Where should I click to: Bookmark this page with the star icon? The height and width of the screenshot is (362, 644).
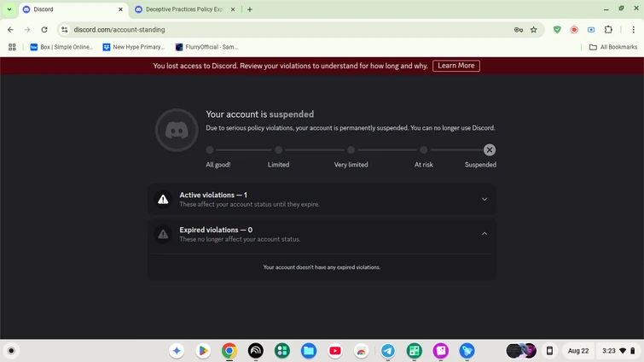pos(533,30)
